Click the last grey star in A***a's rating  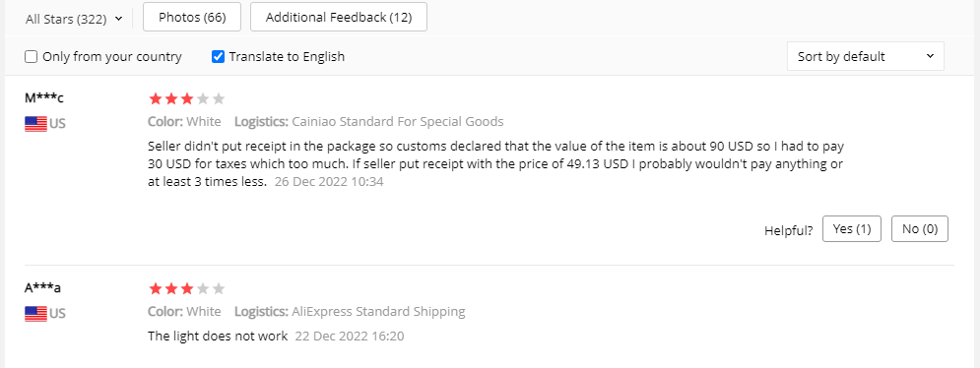click(x=218, y=288)
